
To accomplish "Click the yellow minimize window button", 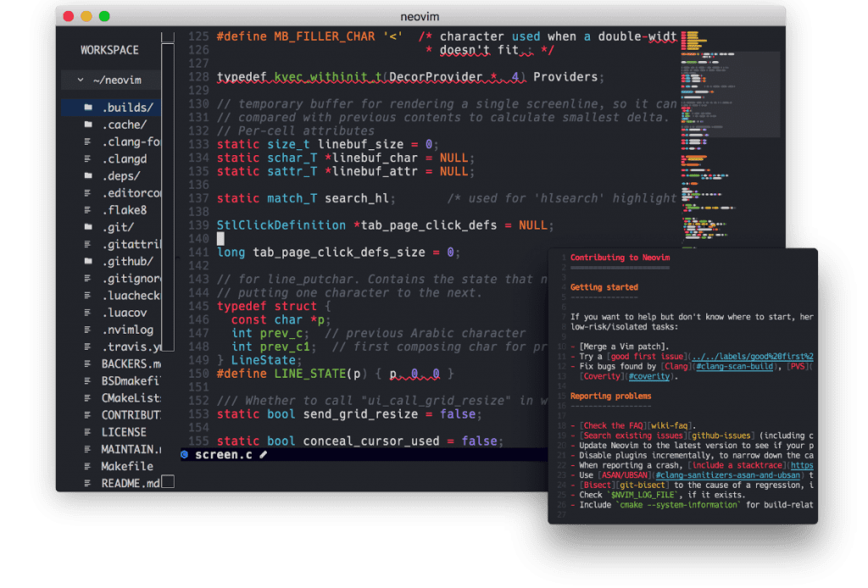I will (86, 17).
